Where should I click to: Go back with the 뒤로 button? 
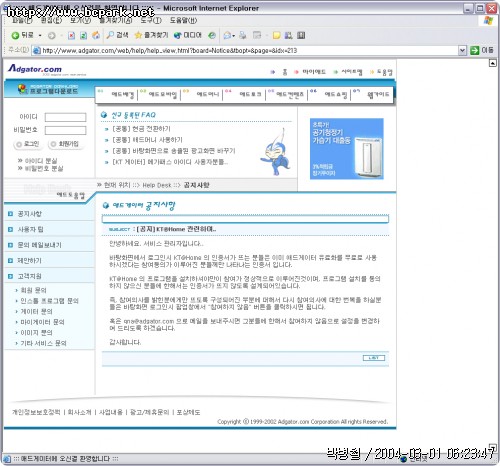22,35
